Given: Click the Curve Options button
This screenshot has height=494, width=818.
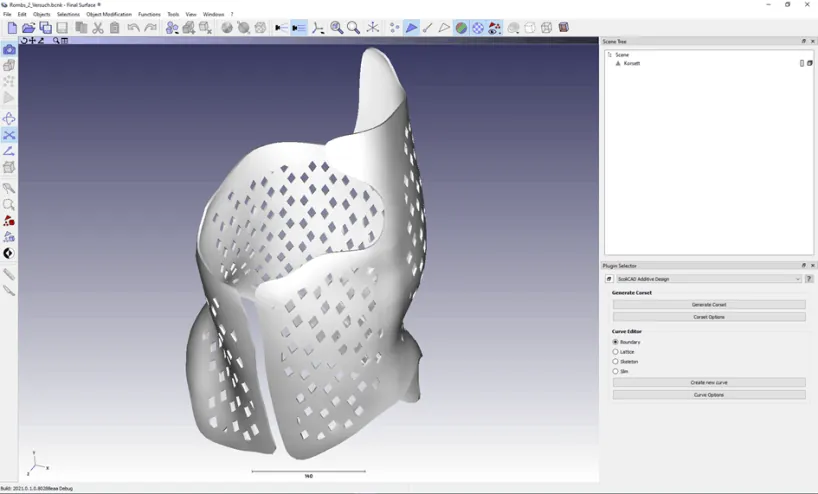Looking at the screenshot, I should point(709,395).
